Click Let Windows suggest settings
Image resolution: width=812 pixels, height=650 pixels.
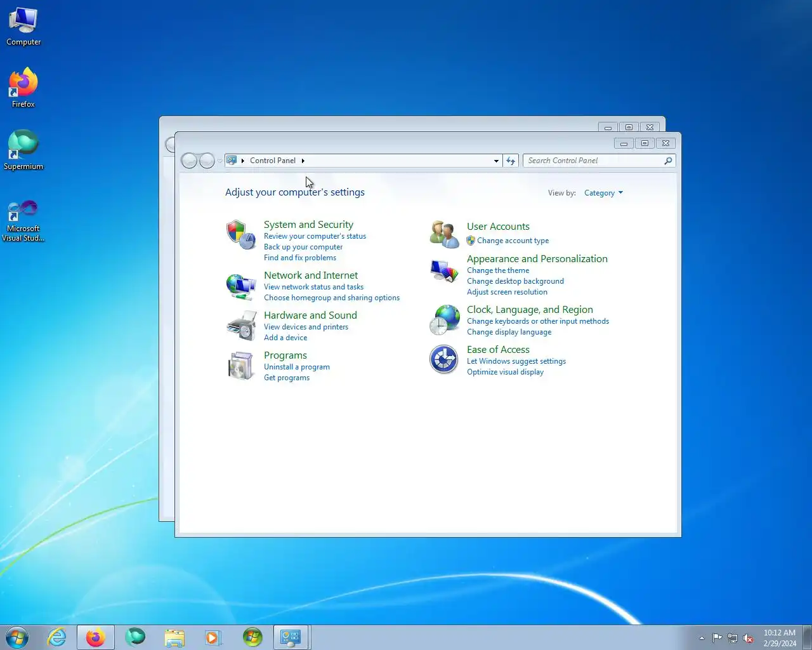pos(516,361)
